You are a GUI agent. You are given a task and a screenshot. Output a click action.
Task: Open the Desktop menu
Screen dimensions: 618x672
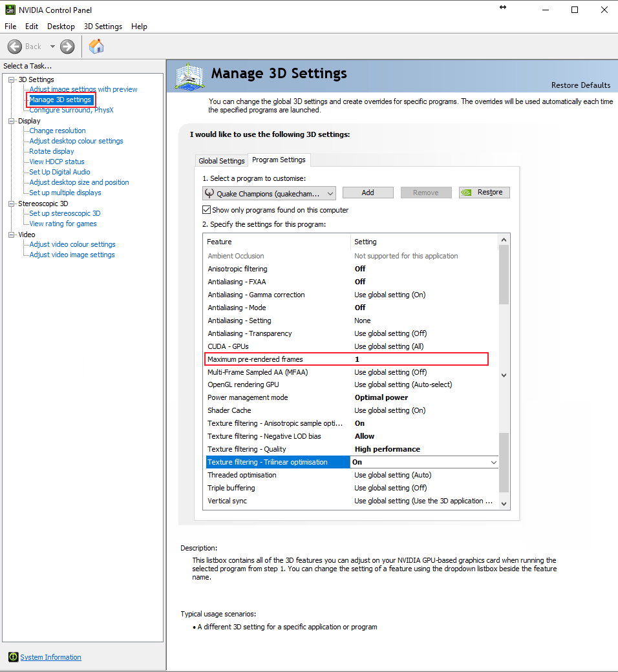coord(61,26)
